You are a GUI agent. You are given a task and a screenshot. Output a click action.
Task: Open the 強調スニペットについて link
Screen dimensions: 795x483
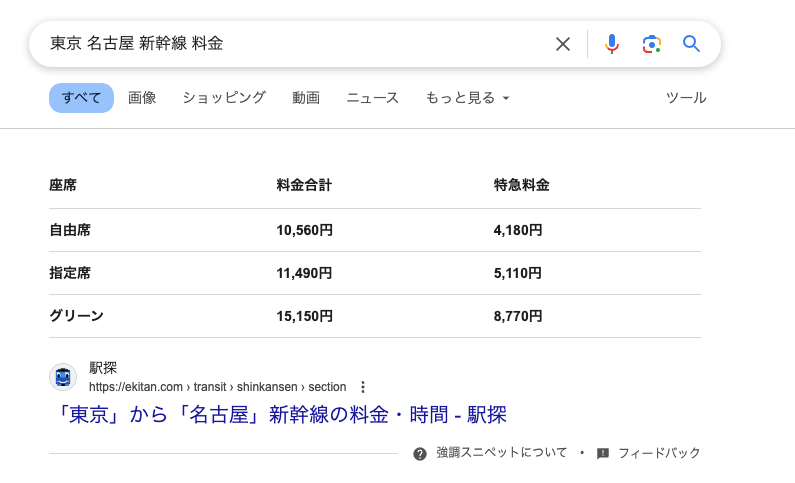tap(501, 453)
